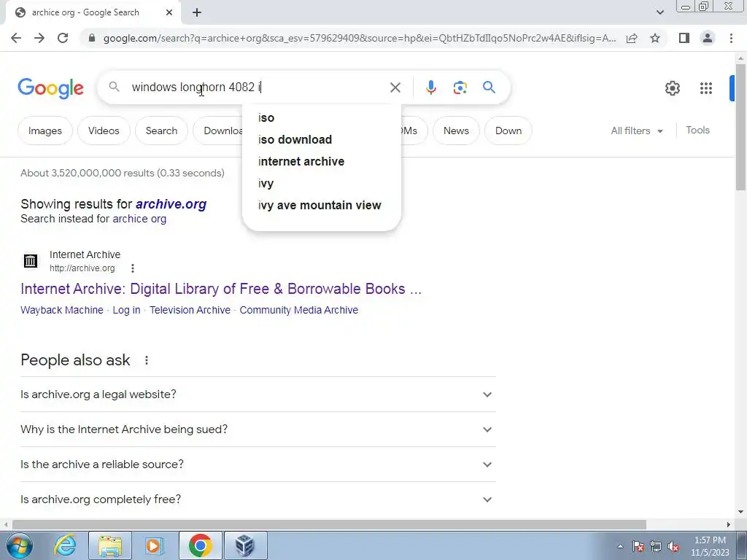Open the Chrome profile menu

tap(708, 38)
